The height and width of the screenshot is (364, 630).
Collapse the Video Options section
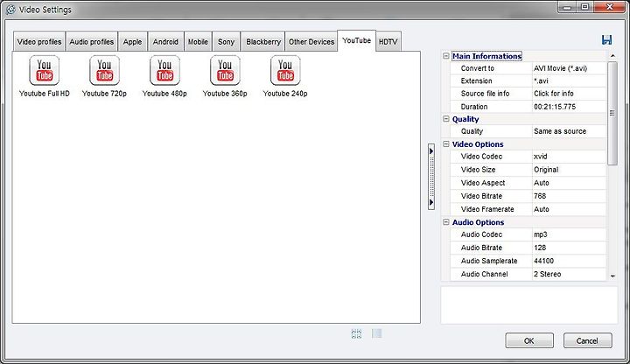pyautogui.click(x=446, y=143)
